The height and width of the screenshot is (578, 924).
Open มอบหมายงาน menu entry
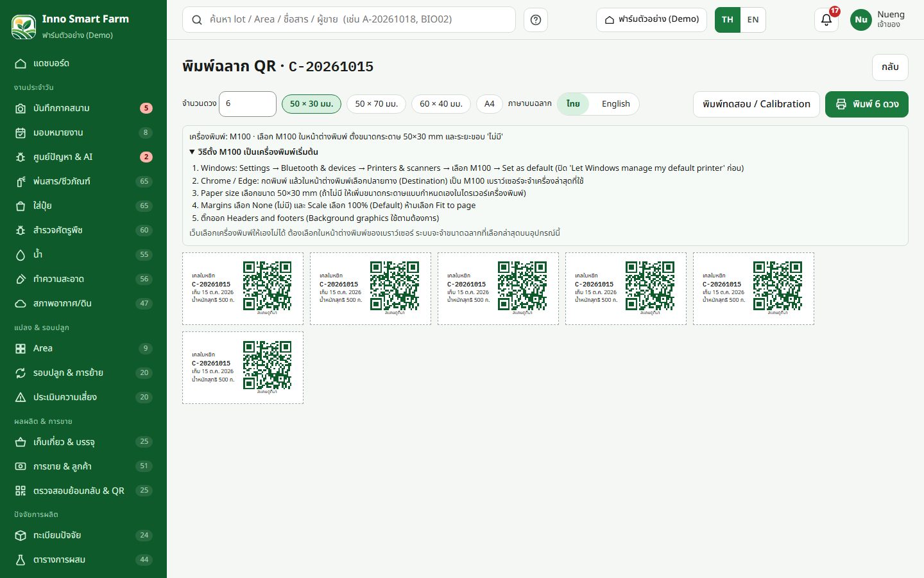pyautogui.click(x=83, y=133)
